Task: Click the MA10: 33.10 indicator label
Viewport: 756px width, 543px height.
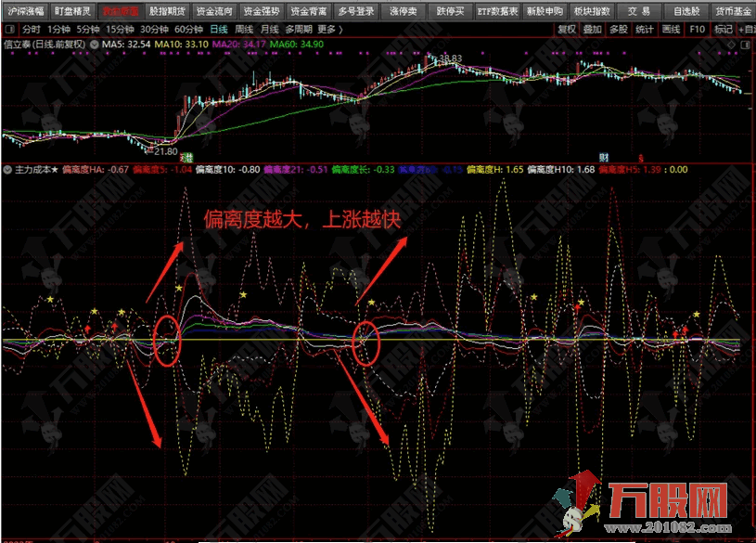Action: [181, 45]
